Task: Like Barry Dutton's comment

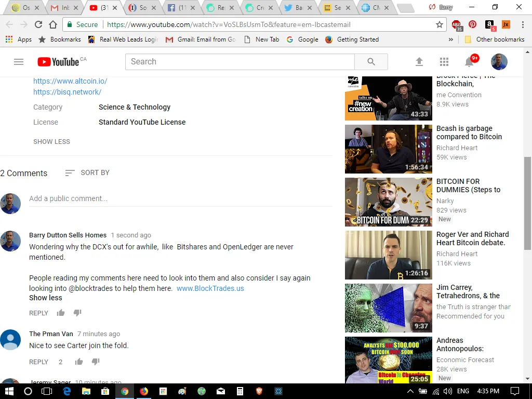Action: coord(61,313)
